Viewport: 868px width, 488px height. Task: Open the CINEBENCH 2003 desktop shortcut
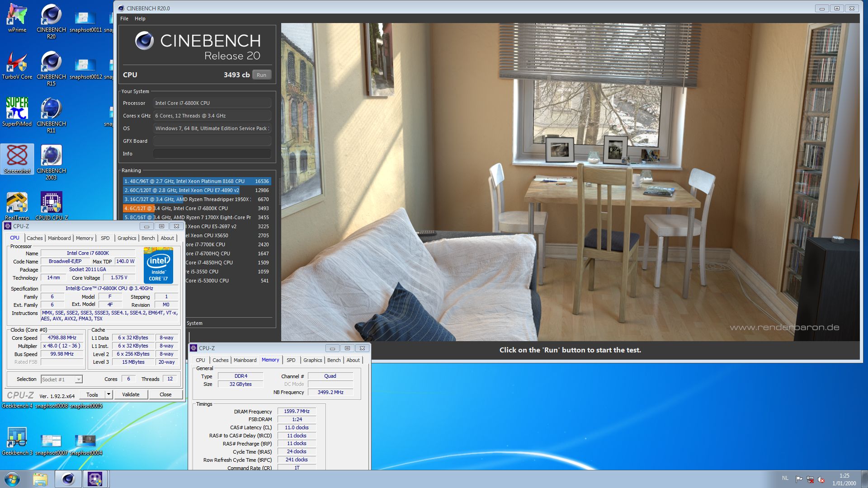51,162
